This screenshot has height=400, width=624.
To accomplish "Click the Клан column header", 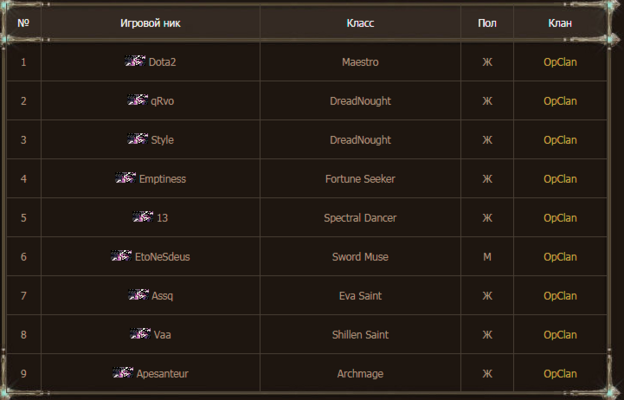I will tap(560, 22).
